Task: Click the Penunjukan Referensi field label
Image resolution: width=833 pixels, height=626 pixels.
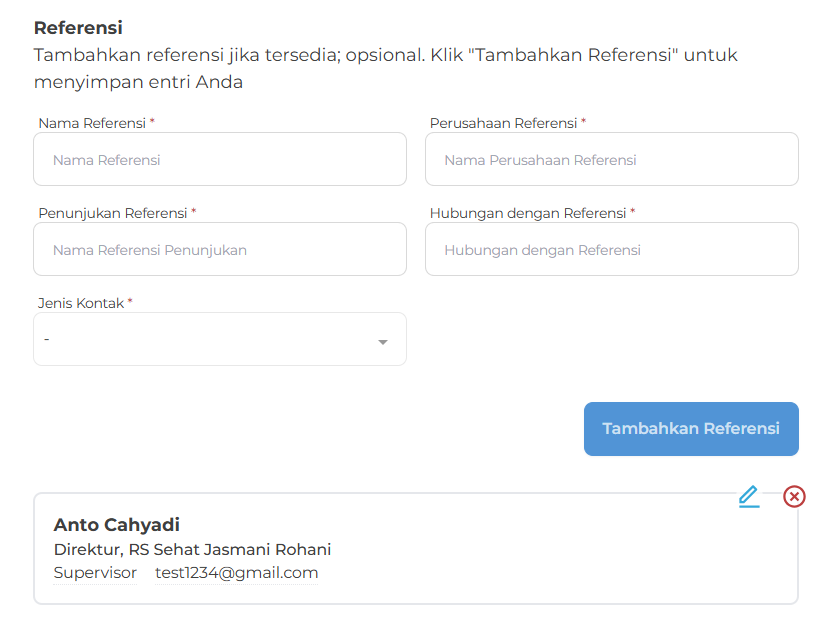Action: pos(113,213)
